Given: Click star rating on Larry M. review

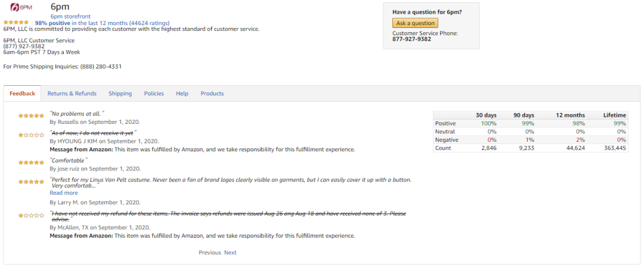Looking at the screenshot, I should 31,182.
